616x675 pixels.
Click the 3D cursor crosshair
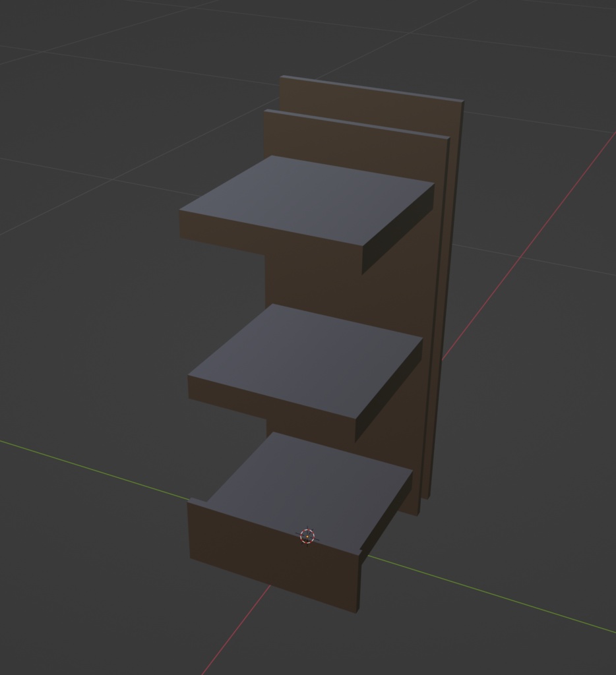point(307,537)
